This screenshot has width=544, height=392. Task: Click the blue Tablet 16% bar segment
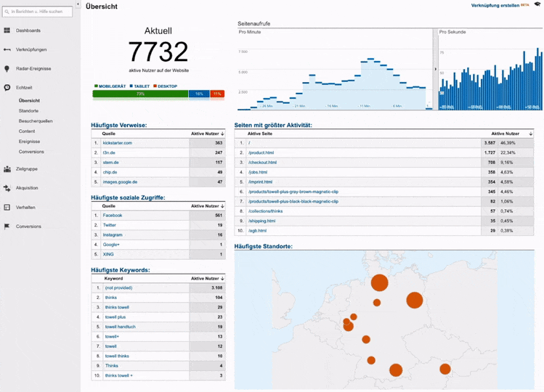tap(199, 94)
